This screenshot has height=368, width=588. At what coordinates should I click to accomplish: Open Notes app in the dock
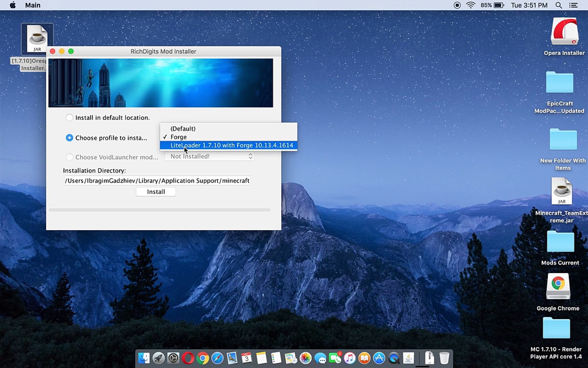(x=261, y=358)
